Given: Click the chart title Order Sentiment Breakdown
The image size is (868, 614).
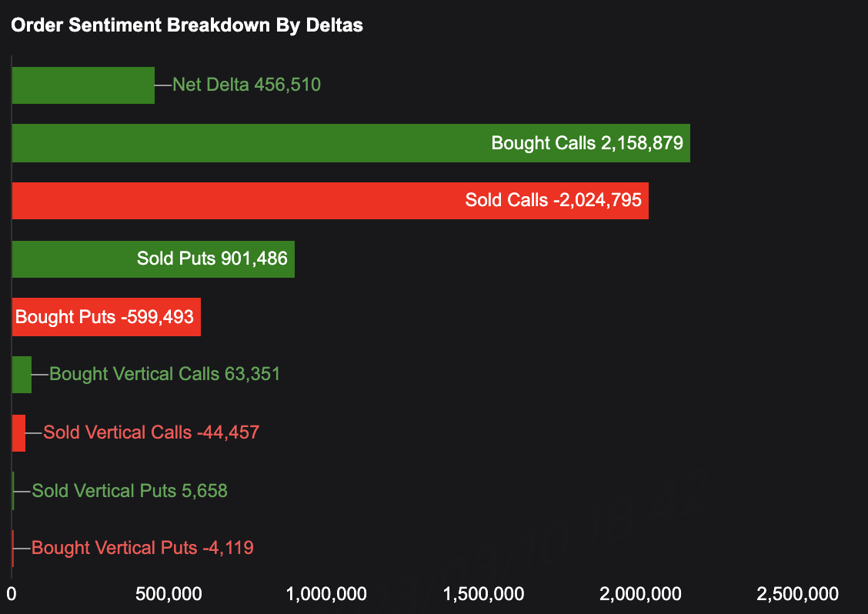Looking at the screenshot, I should point(186,25).
